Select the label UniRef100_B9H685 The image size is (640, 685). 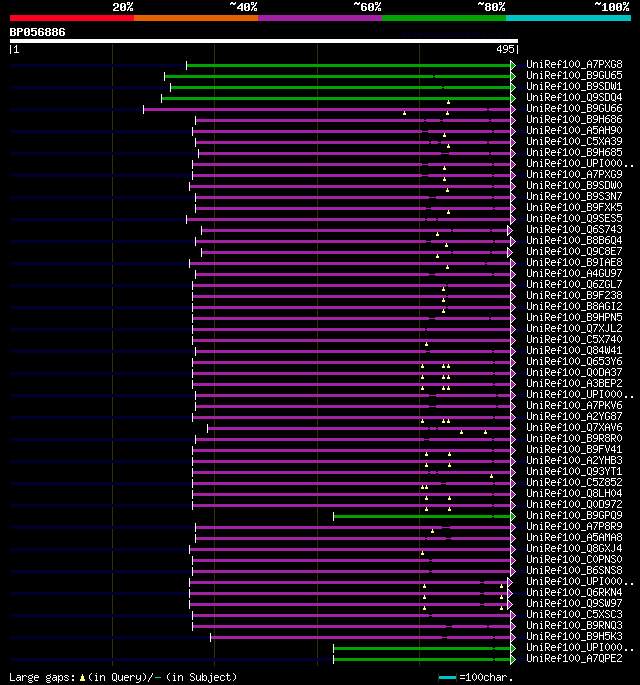(574, 152)
